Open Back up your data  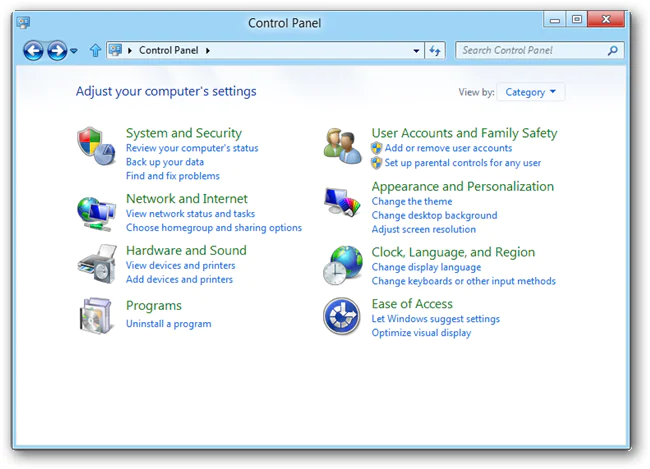pos(165,162)
